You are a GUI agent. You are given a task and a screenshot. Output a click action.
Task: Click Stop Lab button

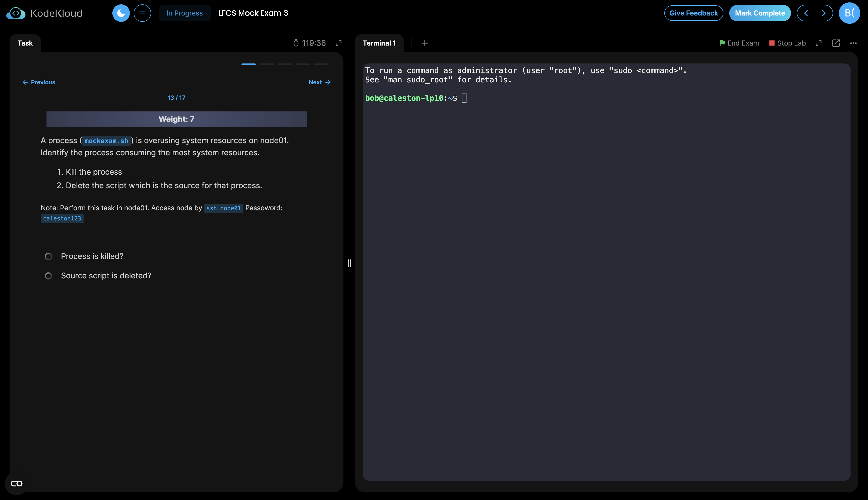[x=787, y=43]
